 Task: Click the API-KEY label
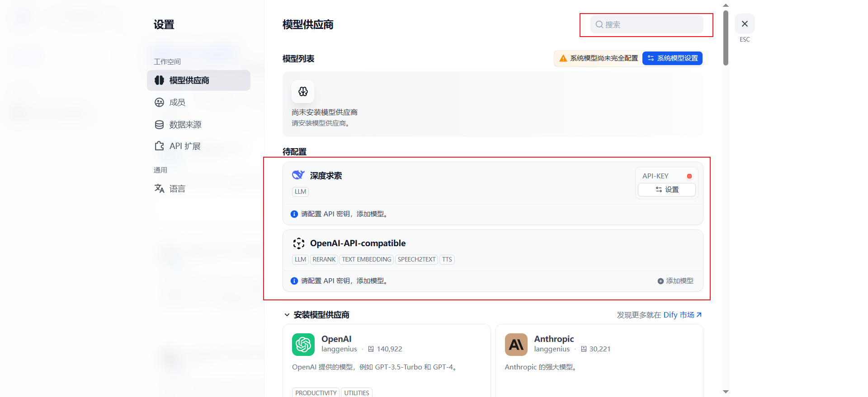[x=655, y=176]
